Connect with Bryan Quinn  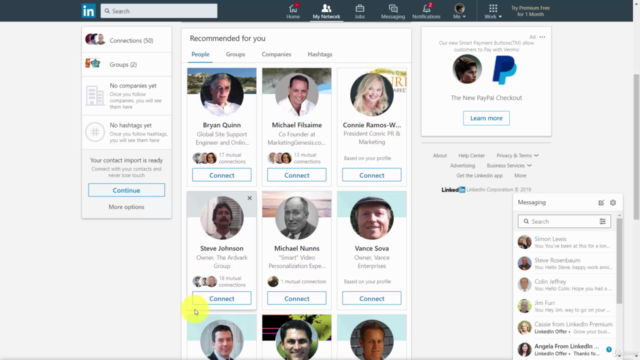pos(222,175)
